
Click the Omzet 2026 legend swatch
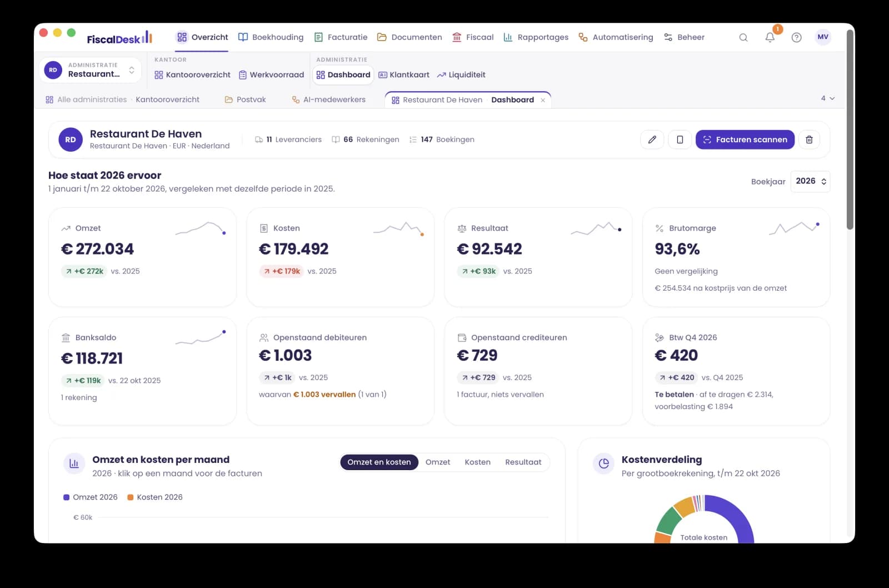pyautogui.click(x=67, y=497)
